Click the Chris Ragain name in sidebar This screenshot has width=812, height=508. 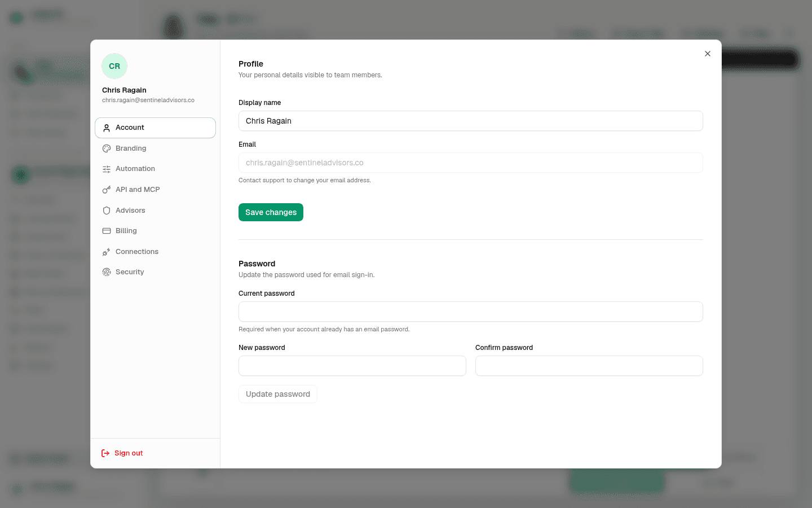pyautogui.click(x=124, y=90)
